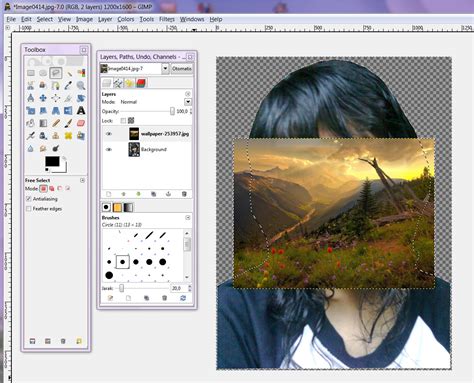This screenshot has height=383, width=474.
Task: Click the new layer icon
Action: pyautogui.click(x=108, y=194)
